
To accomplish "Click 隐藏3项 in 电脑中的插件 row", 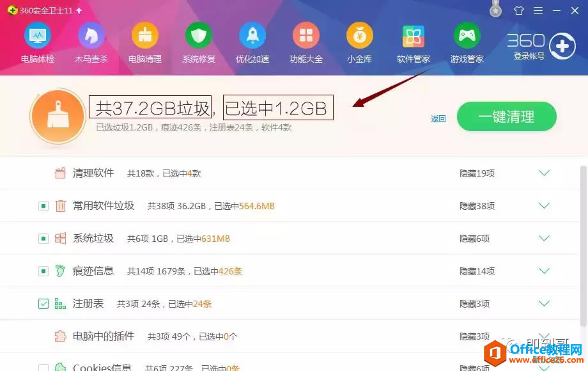I will pyautogui.click(x=474, y=336).
